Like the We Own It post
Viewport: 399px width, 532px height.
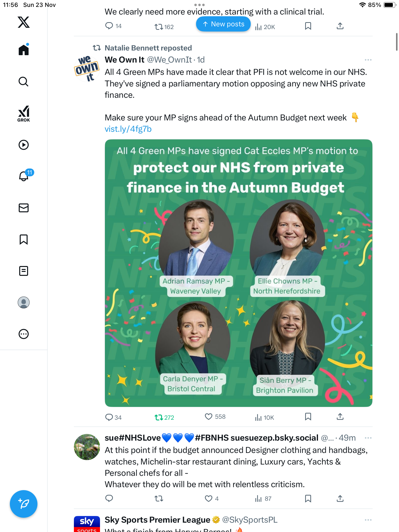coord(209,417)
